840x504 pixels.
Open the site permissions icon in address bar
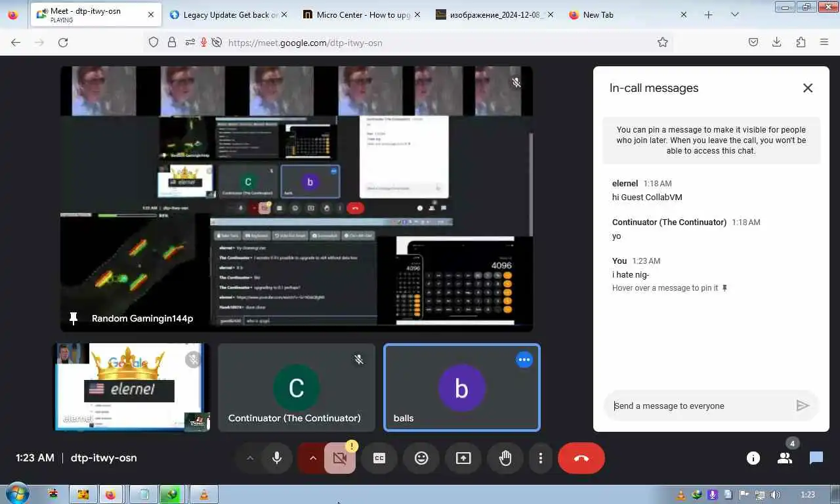pyautogui.click(x=190, y=42)
